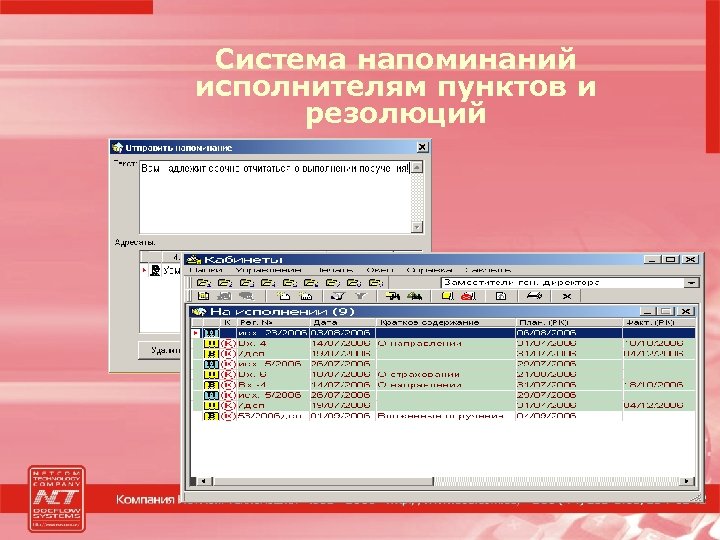Click the pointing hand icon in toolbar
The image size is (720, 540).
pyautogui.click(x=534, y=297)
